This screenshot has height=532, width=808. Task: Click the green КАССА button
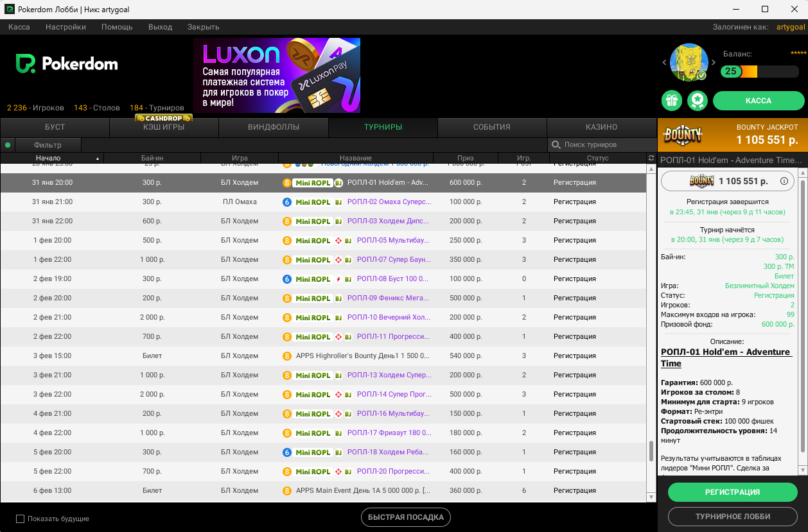(x=759, y=101)
